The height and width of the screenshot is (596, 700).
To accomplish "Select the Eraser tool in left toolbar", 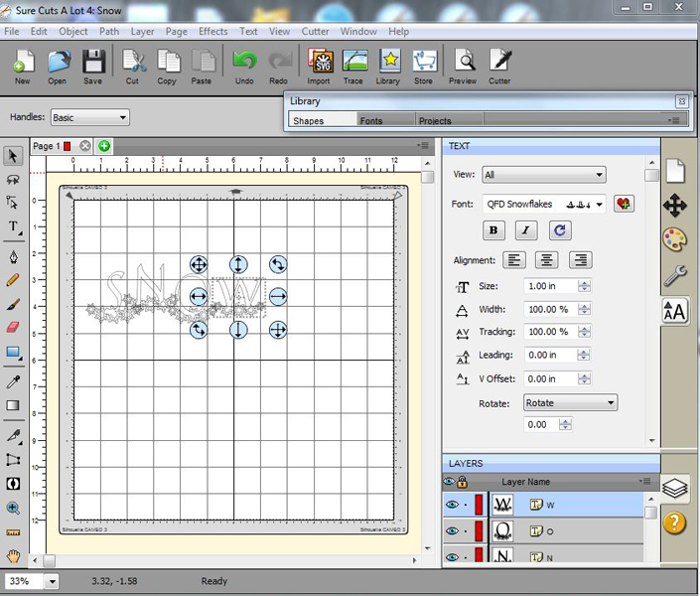I will tap(14, 327).
